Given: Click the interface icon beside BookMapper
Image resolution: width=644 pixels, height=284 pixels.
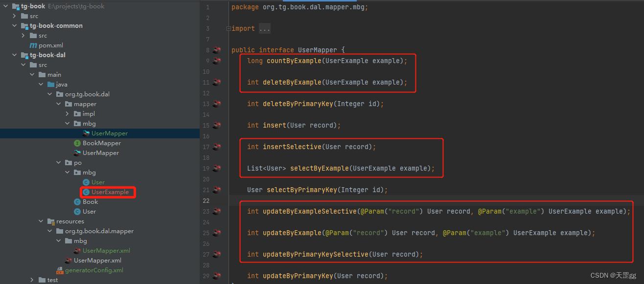Looking at the screenshot, I should [77, 143].
